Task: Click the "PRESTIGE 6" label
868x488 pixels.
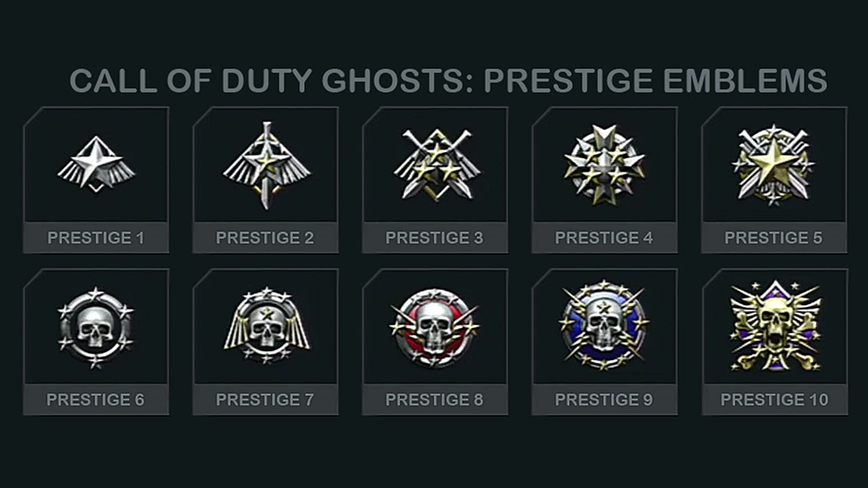Action: (96, 400)
